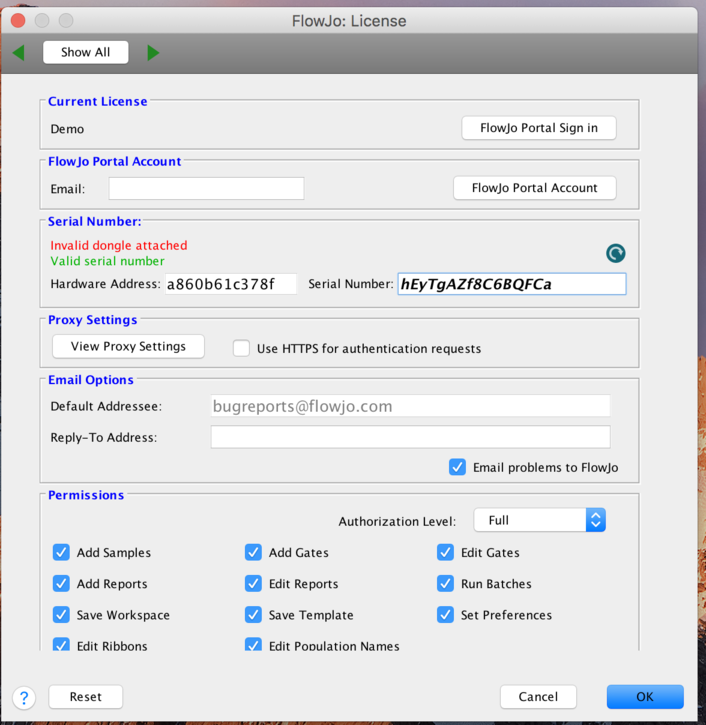The image size is (706, 725).
Task: Refresh serial number validation icon
Action: [615, 253]
